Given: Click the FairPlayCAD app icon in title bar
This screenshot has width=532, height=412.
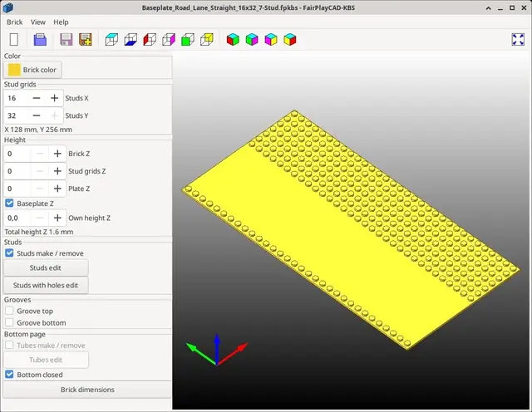Looking at the screenshot, I should pos(7,7).
